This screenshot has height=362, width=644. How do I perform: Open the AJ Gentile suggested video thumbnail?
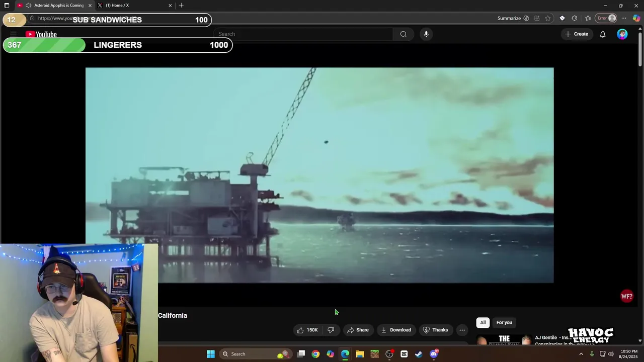tap(504, 340)
